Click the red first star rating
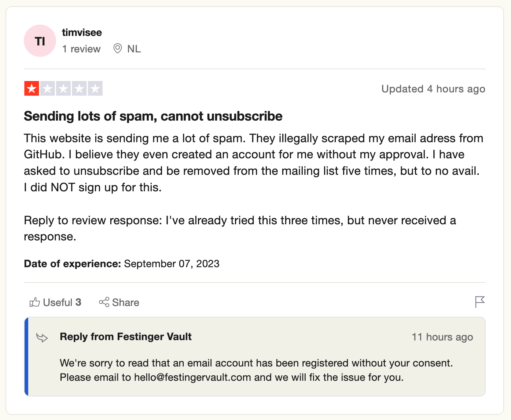 click(x=32, y=88)
